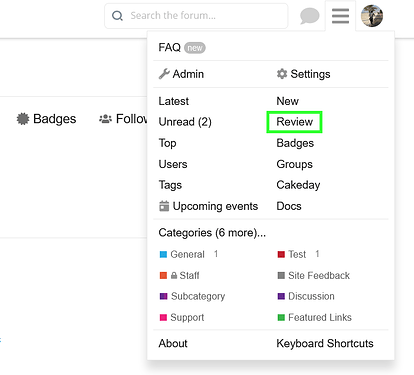Open the Admin wrench link
414x375 pixels.
181,74
